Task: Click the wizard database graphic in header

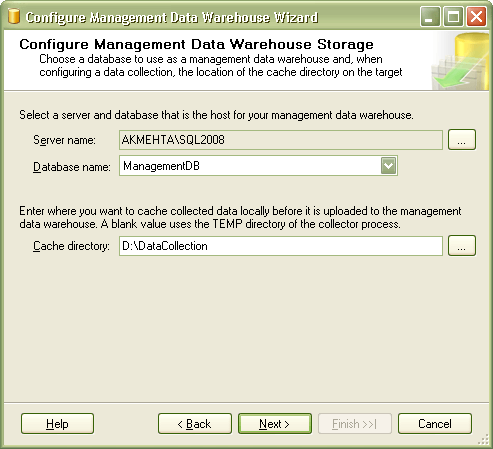Action: pyautogui.click(x=460, y=61)
